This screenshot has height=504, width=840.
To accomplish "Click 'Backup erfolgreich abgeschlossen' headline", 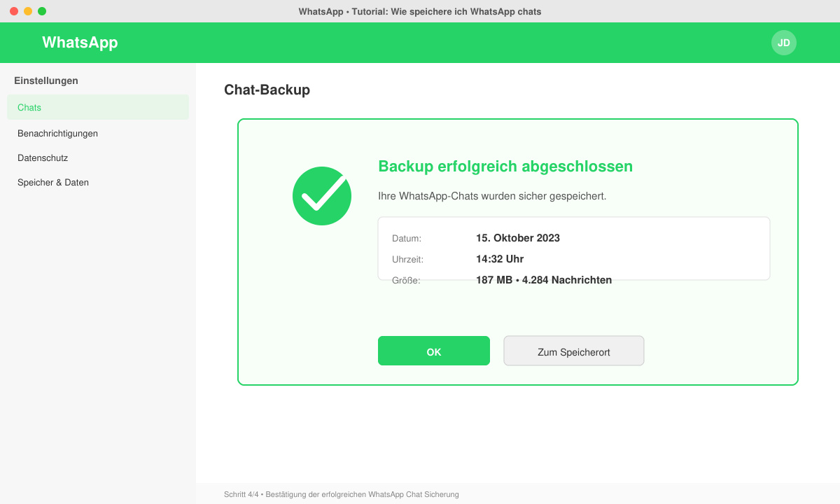I will 505,167.
